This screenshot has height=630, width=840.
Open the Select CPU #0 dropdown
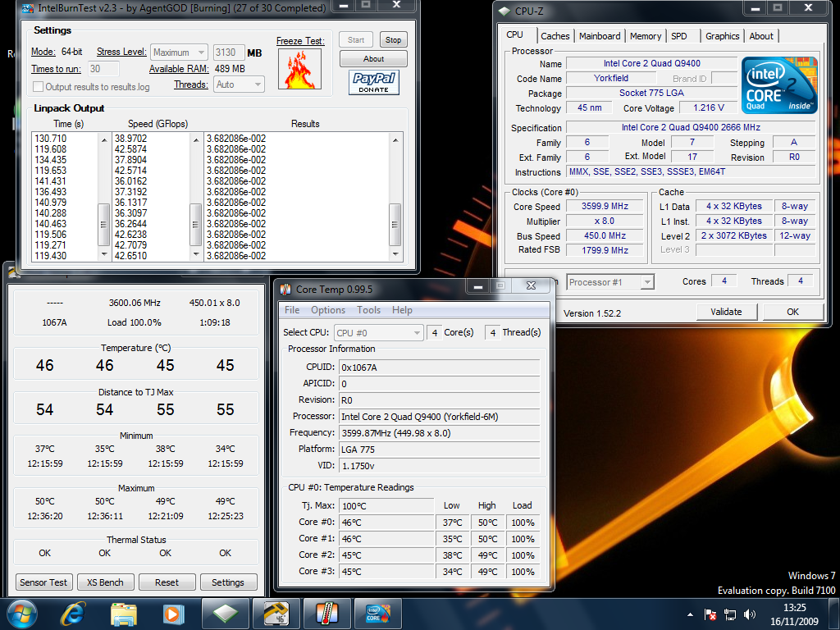[378, 333]
